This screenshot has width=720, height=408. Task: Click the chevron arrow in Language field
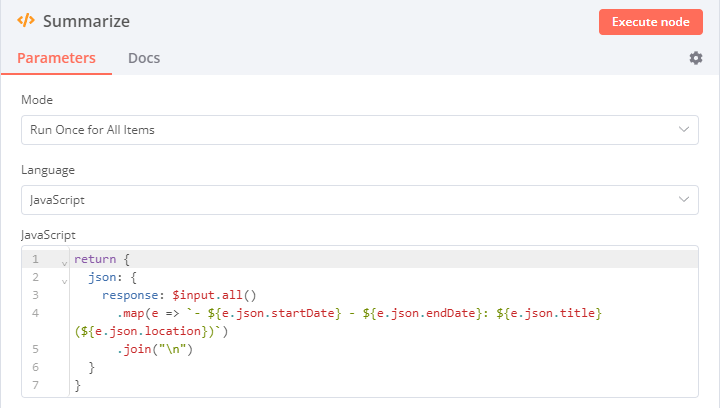684,199
